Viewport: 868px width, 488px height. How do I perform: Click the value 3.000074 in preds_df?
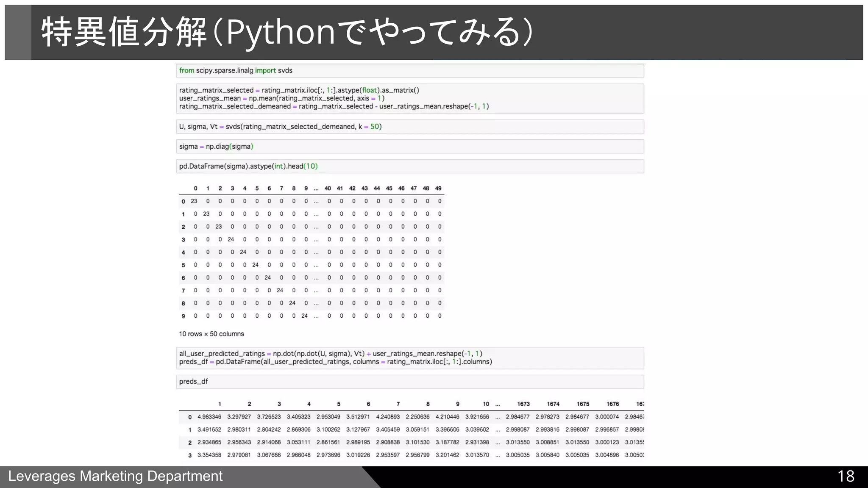pos(607,417)
